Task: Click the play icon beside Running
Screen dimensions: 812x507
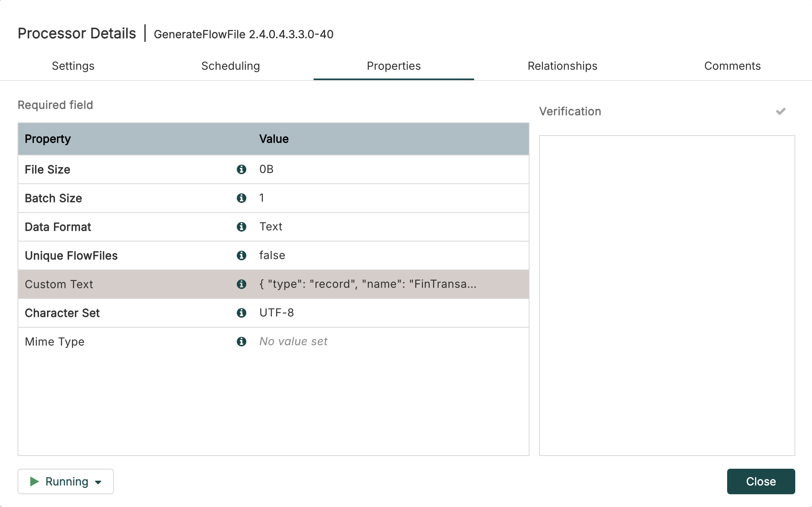Action: point(35,481)
